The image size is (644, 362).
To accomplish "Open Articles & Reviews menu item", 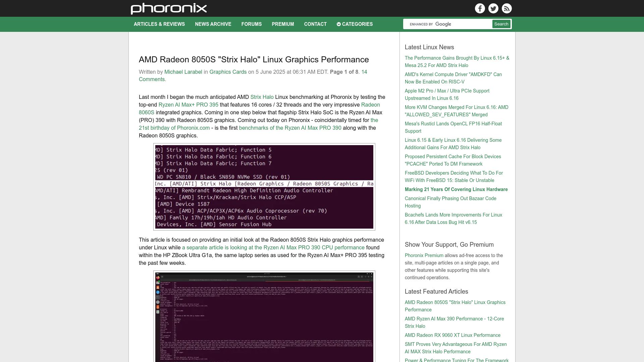I will [159, 24].
